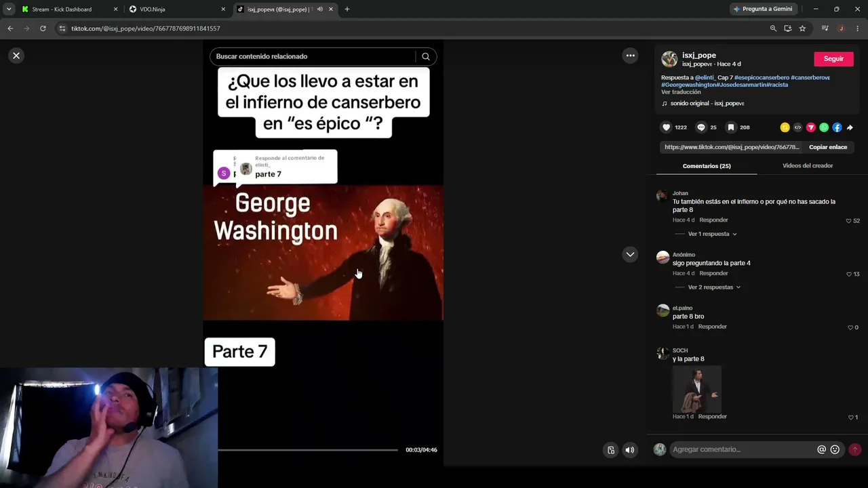Screen dimensions: 868x488
Task: Open the emoji picker in comment box
Action: point(835,449)
